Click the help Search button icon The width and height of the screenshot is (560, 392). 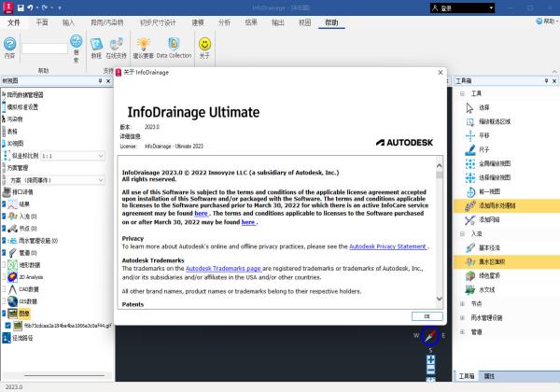tap(77, 41)
